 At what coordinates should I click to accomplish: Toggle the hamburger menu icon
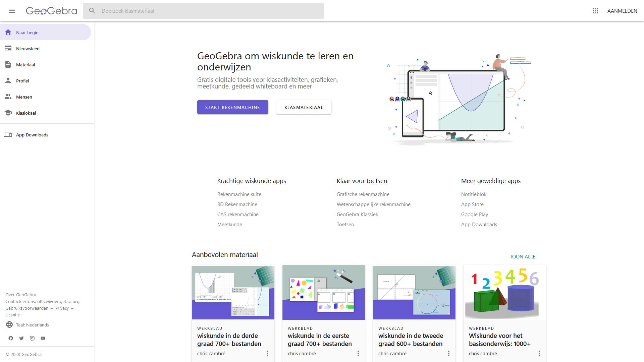[x=12, y=11]
